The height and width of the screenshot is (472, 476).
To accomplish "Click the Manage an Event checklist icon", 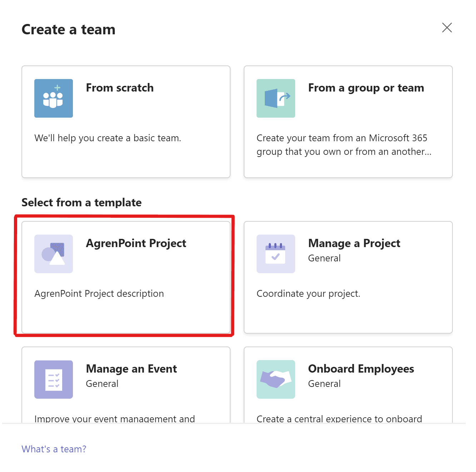I will pos(53,379).
